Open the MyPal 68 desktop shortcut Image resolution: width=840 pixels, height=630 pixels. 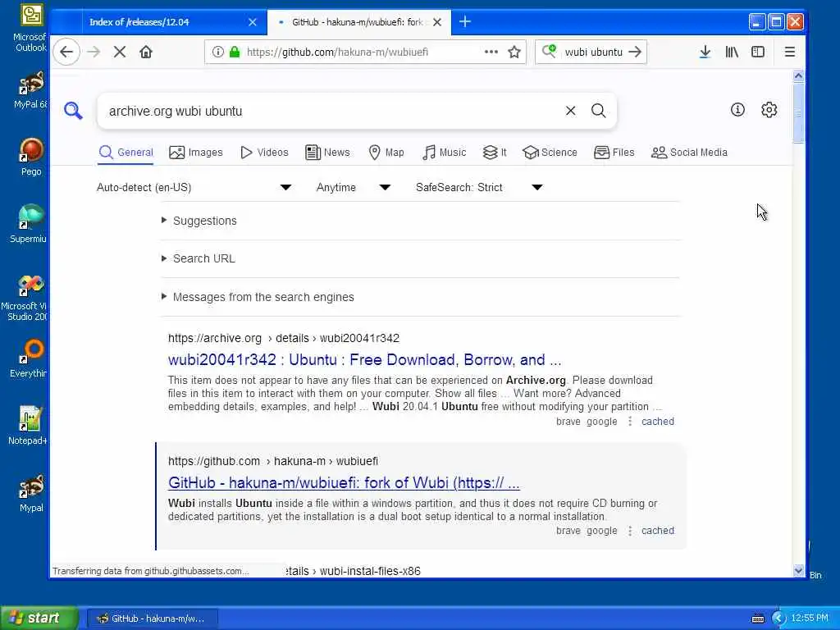(30, 89)
